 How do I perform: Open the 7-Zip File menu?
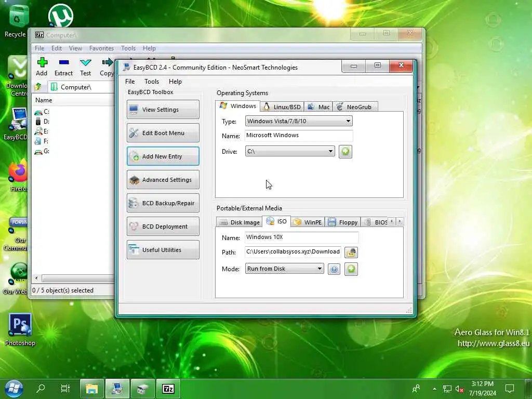(39, 48)
